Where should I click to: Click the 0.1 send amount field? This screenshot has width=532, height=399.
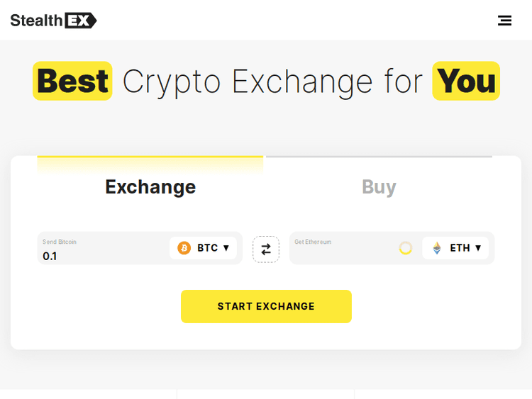pos(99,256)
